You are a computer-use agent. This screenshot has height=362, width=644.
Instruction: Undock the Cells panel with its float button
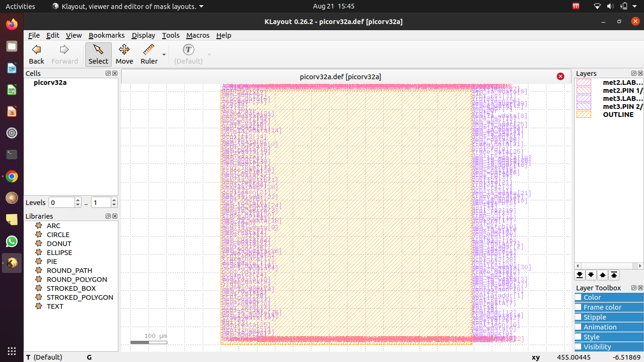[108, 73]
